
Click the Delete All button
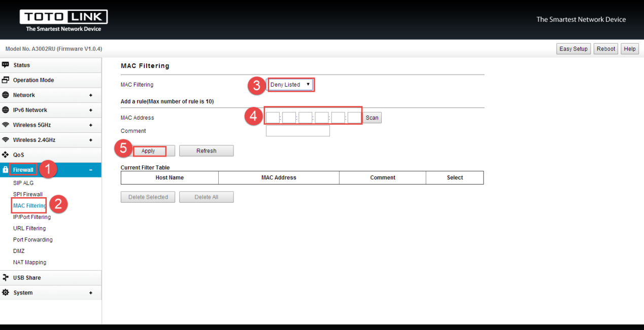(207, 197)
